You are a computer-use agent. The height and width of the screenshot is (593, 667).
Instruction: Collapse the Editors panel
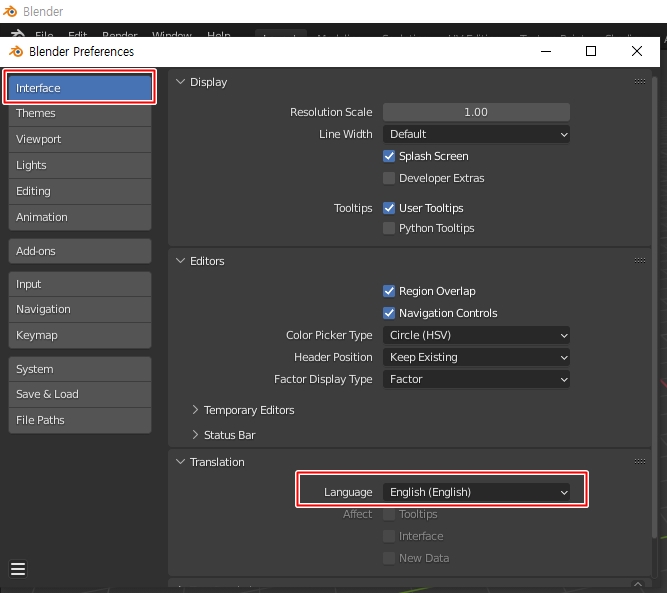coord(180,261)
